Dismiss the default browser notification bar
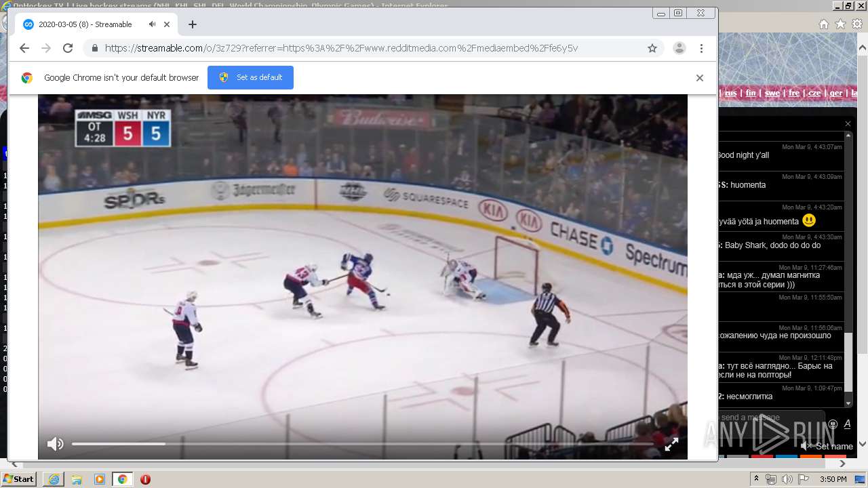This screenshot has height=488, width=868. 700,78
